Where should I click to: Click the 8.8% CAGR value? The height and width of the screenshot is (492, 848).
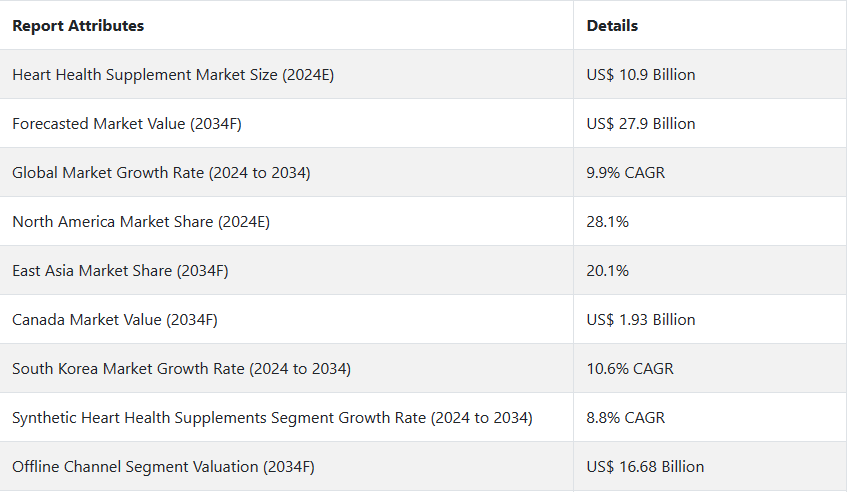[625, 418]
